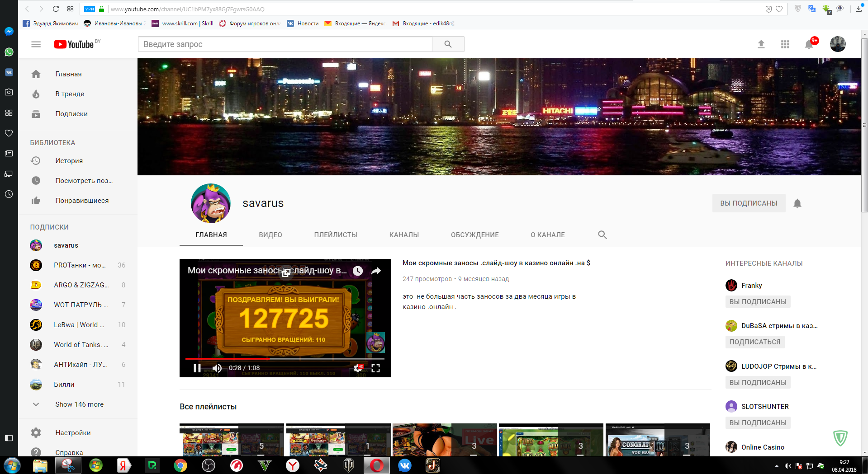The width and height of the screenshot is (868, 474).
Task: Switch to the ВИДЕО tab
Action: pos(270,235)
